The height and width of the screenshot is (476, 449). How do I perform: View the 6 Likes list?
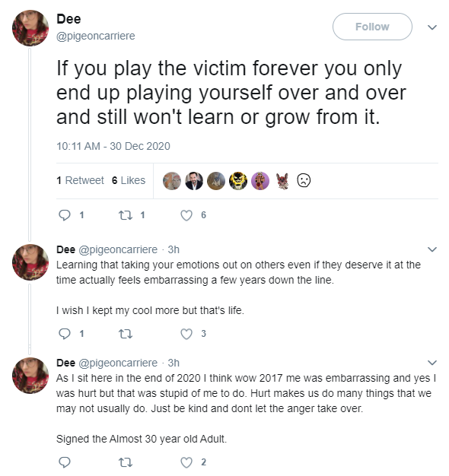coord(129,180)
